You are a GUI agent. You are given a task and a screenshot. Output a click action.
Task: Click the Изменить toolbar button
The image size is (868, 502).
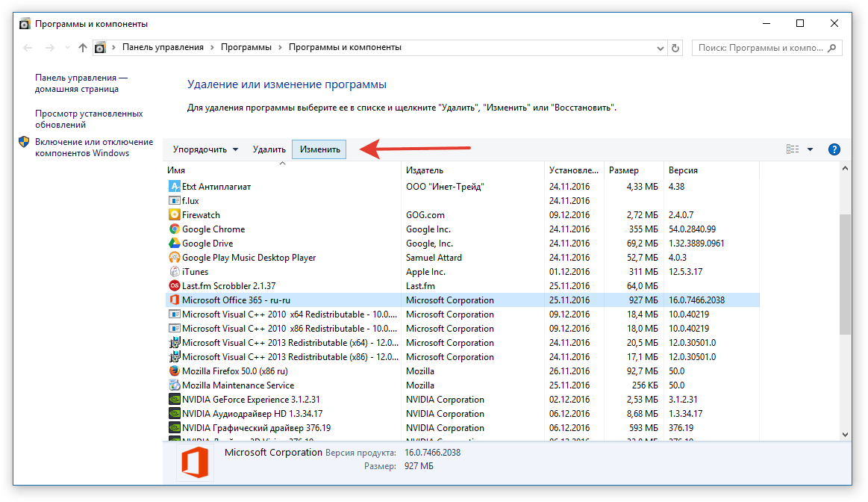coord(319,149)
